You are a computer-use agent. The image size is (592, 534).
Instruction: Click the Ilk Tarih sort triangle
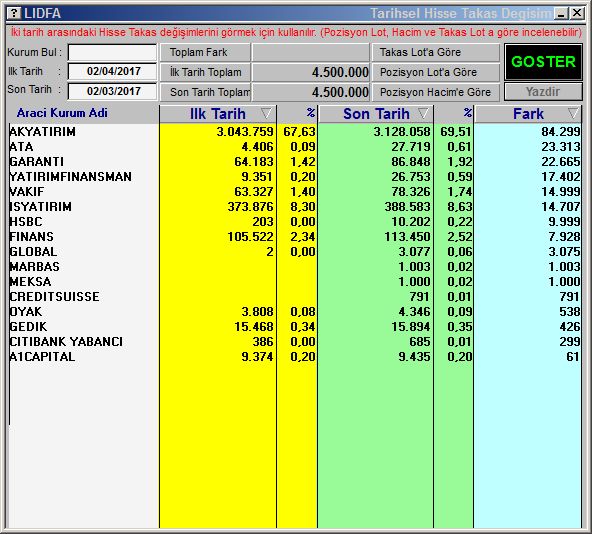[266, 113]
